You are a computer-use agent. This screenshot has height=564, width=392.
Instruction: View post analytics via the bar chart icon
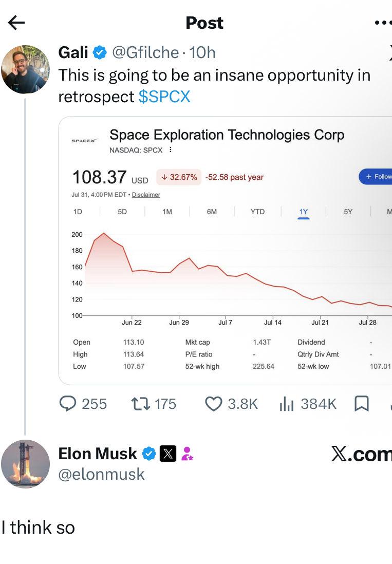[x=287, y=404]
